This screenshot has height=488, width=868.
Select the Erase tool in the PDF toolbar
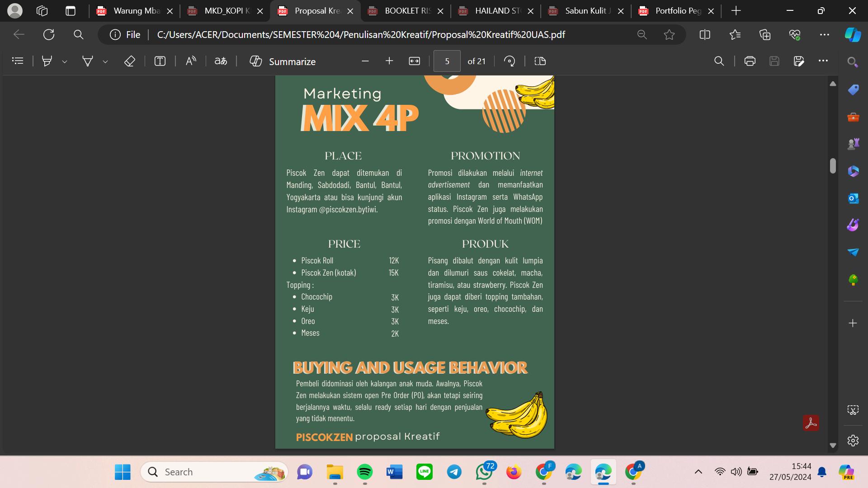(x=130, y=61)
